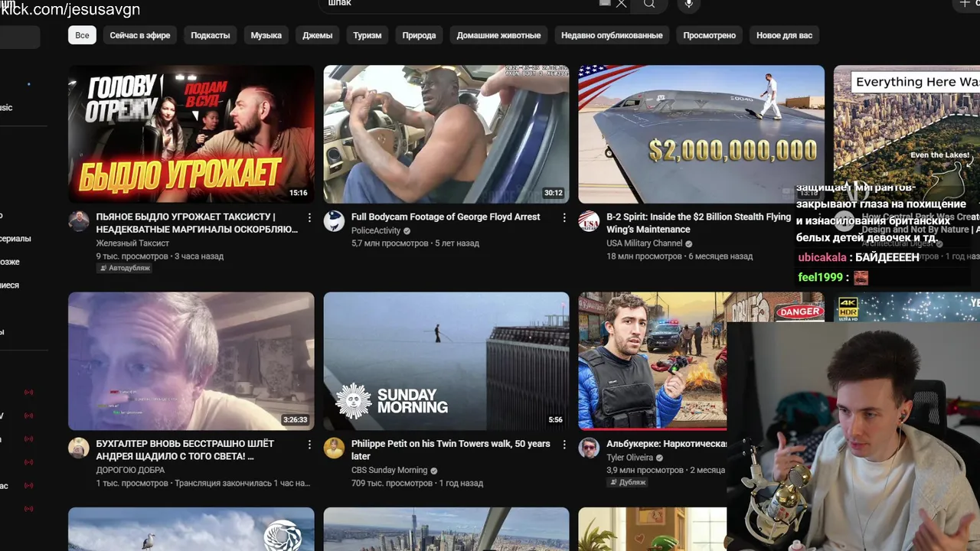Open the 'БУХГАЛТЕР ВНОВЬ БЕССТРАШНО ШЛЁТ' title
The width and height of the screenshot is (980, 551).
(x=185, y=449)
